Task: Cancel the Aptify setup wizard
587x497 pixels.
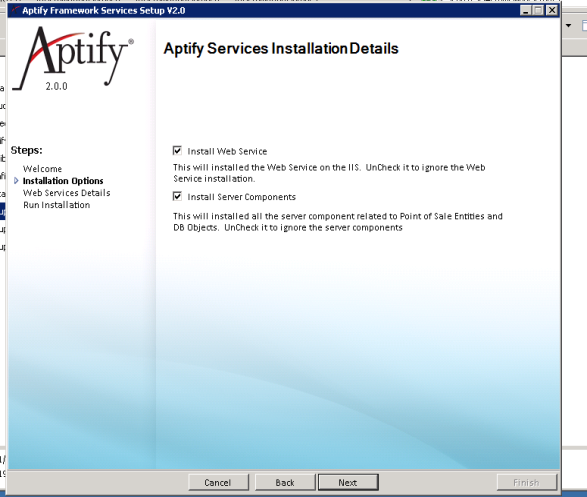Action: 218,482
